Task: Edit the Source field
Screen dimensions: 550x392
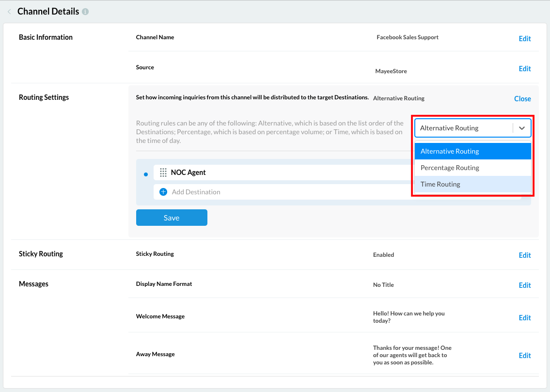Action: pyautogui.click(x=525, y=69)
